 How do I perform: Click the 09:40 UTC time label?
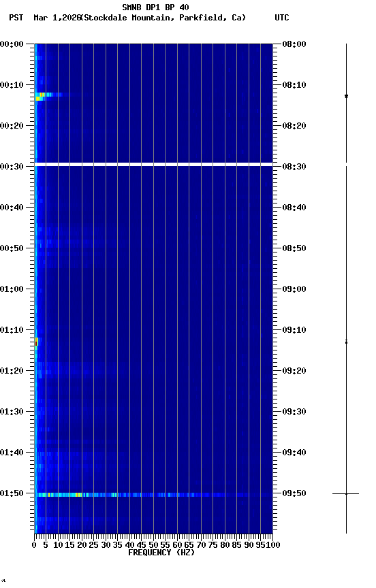[294, 453]
